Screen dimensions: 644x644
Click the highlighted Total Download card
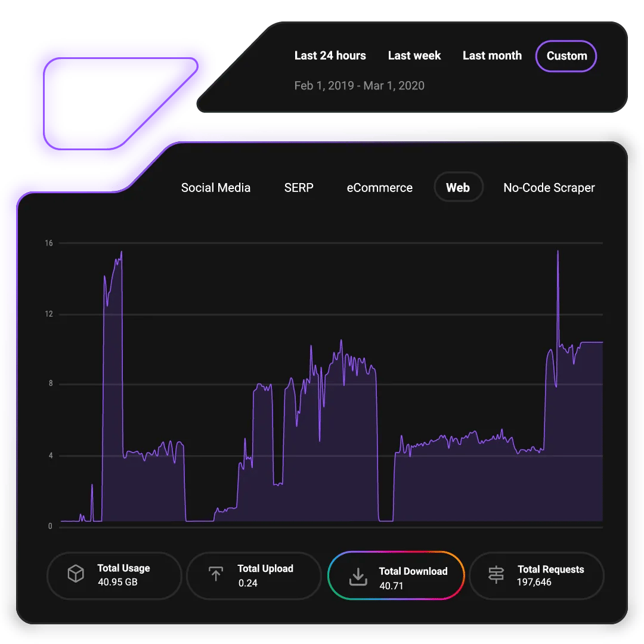[396, 576]
